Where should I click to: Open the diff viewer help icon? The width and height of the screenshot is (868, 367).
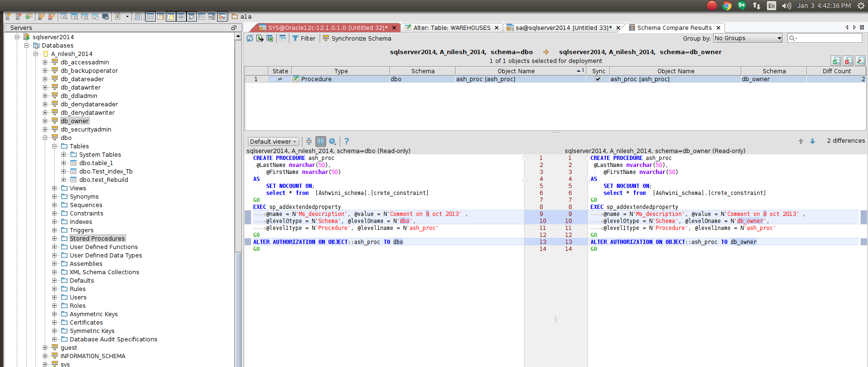[347, 141]
